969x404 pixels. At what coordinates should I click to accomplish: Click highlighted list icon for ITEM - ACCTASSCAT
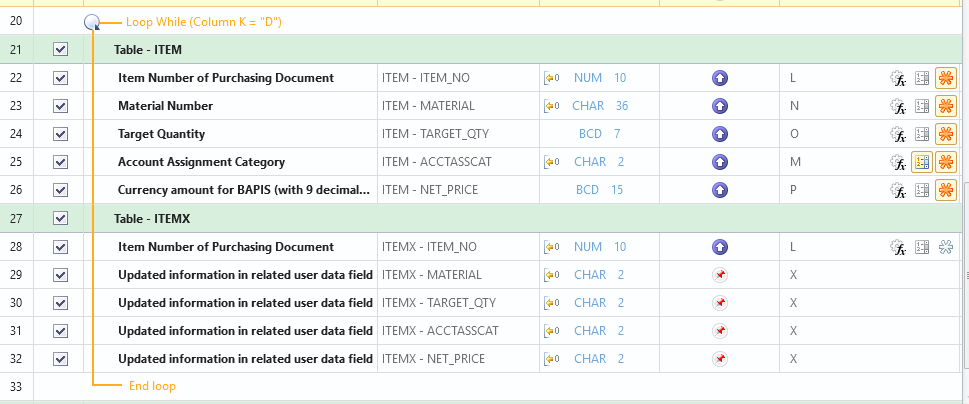(922, 162)
